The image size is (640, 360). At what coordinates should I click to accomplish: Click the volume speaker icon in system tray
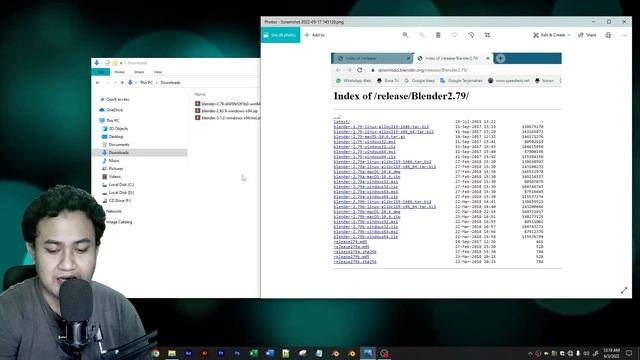[x=587, y=353]
